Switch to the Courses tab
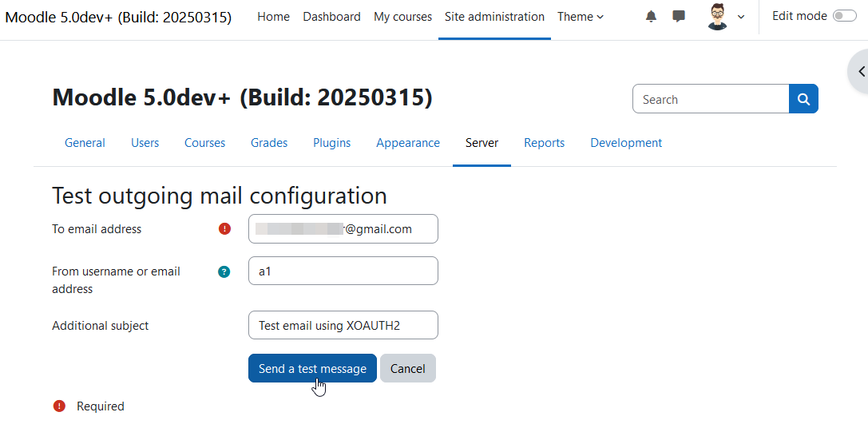868x428 pixels. (204, 143)
